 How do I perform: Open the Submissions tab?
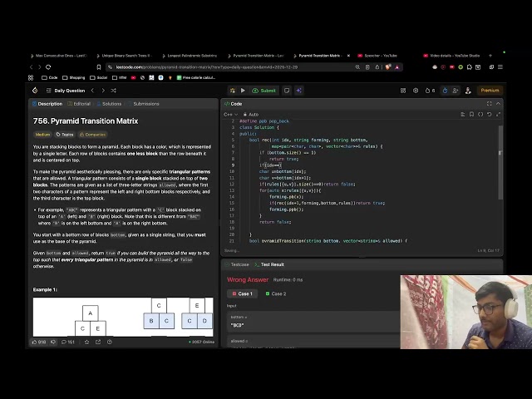pos(145,104)
